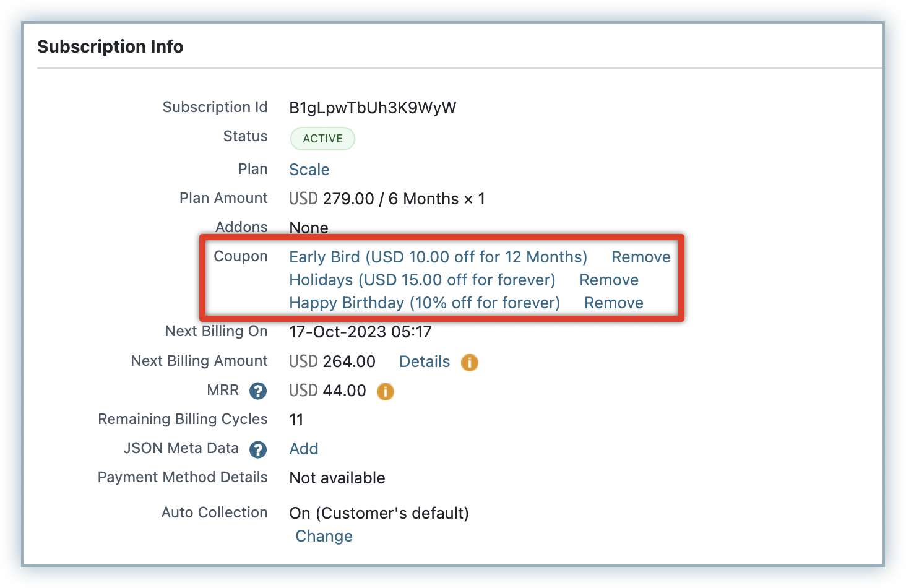Viewport: 906px width, 588px height.
Task: Click the orange info icon next to USD 44.00
Action: (386, 391)
